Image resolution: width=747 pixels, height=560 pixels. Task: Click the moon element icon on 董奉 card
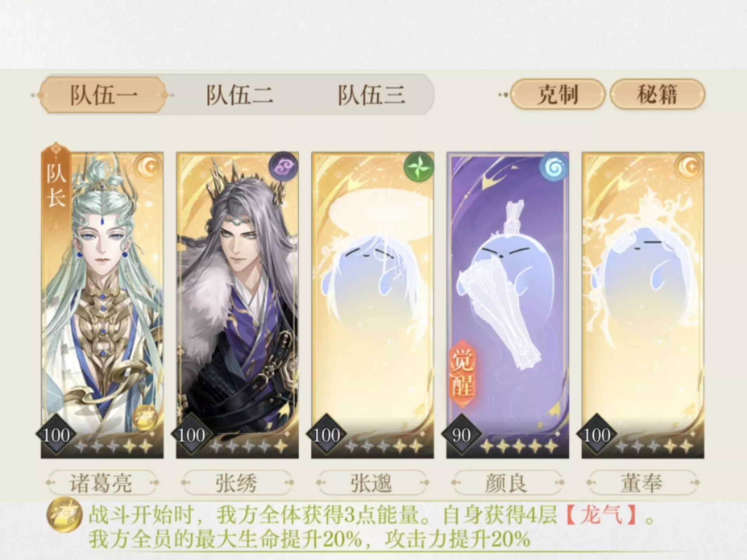click(689, 168)
